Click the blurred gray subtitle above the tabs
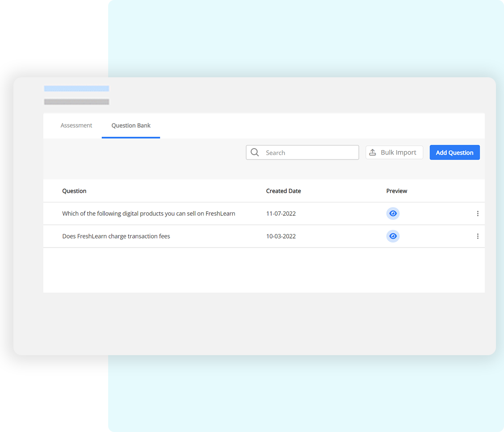Image resolution: width=504 pixels, height=432 pixels. click(76, 102)
